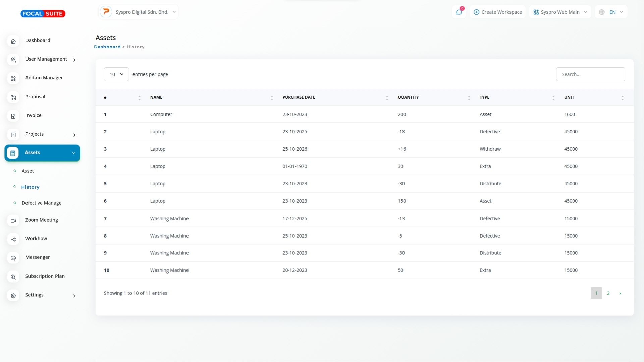Go to page 2 of entries
Viewport: 644px width, 362px height.
[x=608, y=293]
